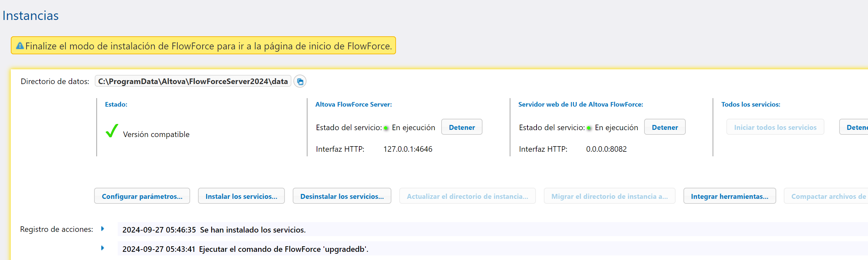Click the green status dot for FlowForce Server
The image size is (868, 260).
(x=386, y=128)
